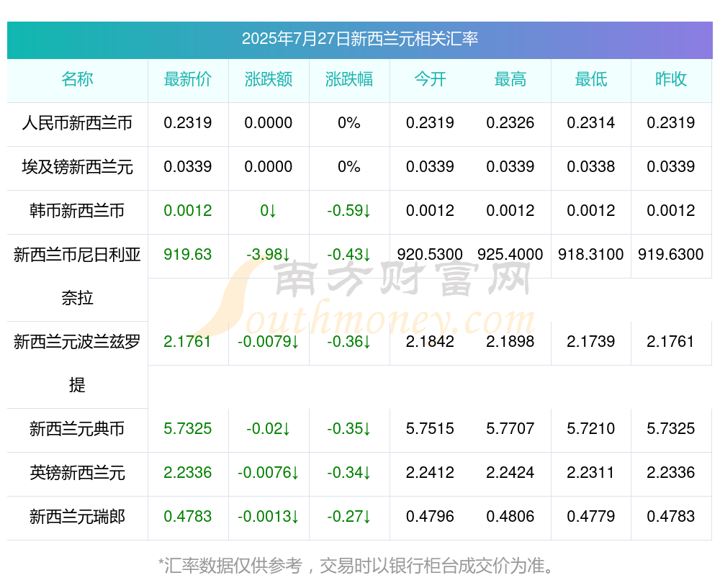Click the 918.3100 lowest value
Viewport: 720px width, 588px height.
click(591, 254)
